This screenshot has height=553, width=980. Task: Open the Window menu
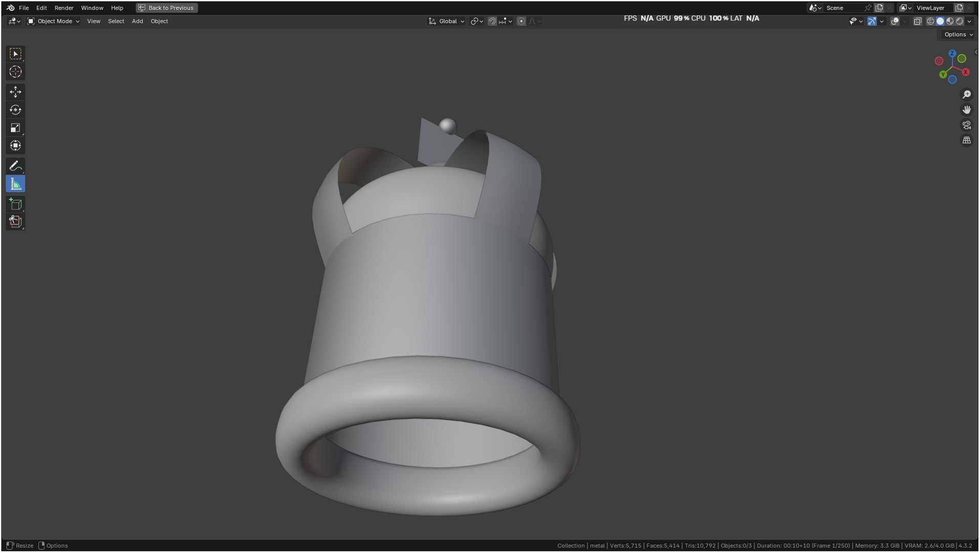point(92,8)
